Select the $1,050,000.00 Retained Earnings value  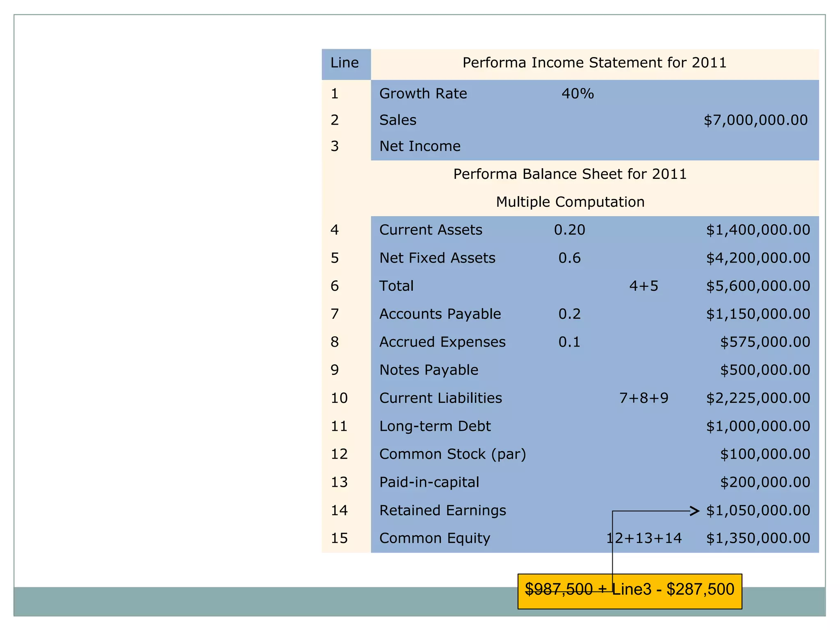pyautogui.click(x=758, y=510)
